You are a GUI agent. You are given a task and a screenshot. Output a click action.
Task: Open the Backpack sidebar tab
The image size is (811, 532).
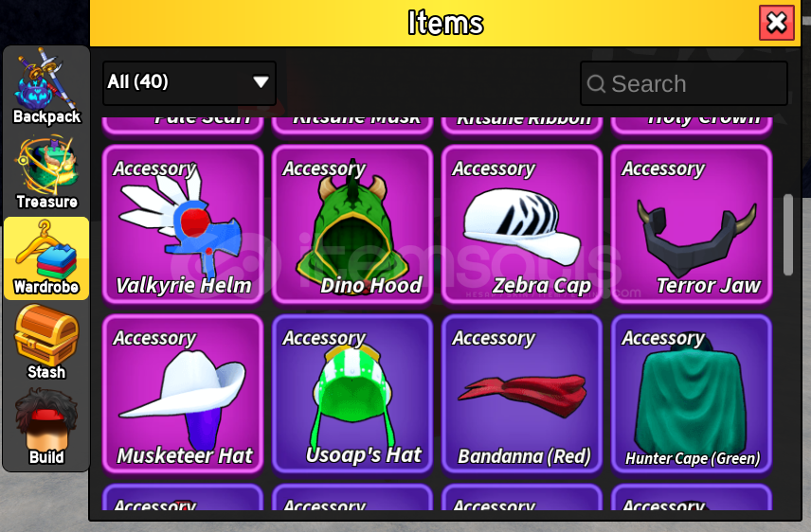coord(46,88)
